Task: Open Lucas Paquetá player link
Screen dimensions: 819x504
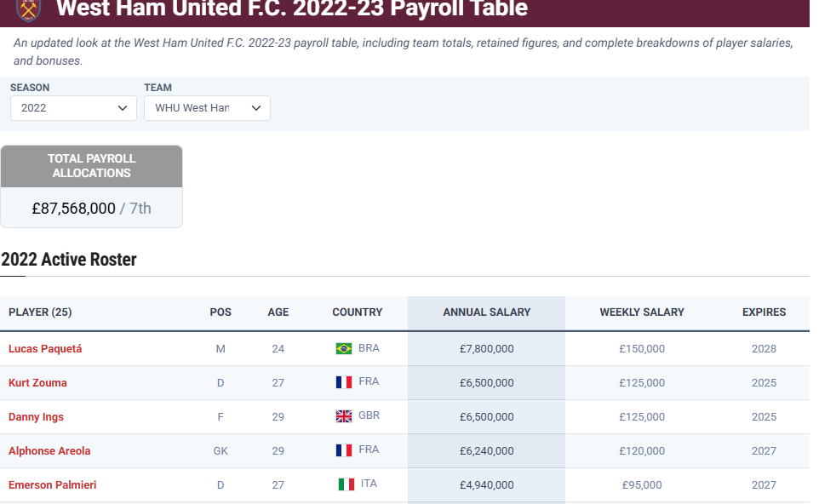Action: pos(45,349)
